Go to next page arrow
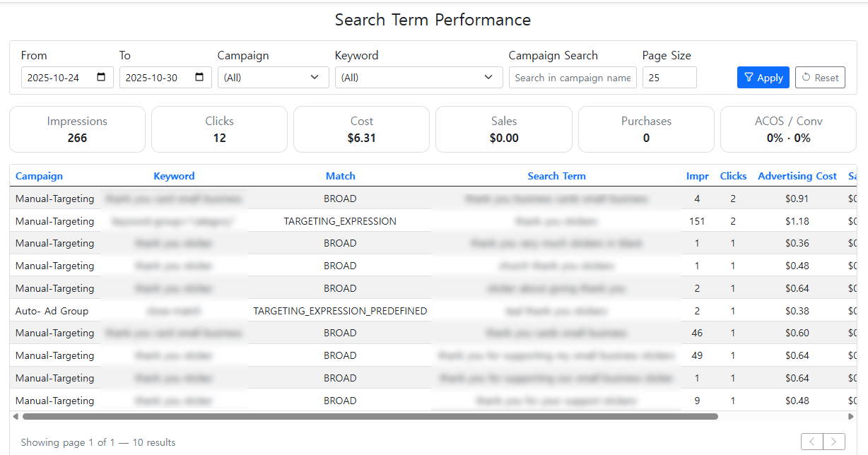This screenshot has width=868, height=455. [x=834, y=442]
